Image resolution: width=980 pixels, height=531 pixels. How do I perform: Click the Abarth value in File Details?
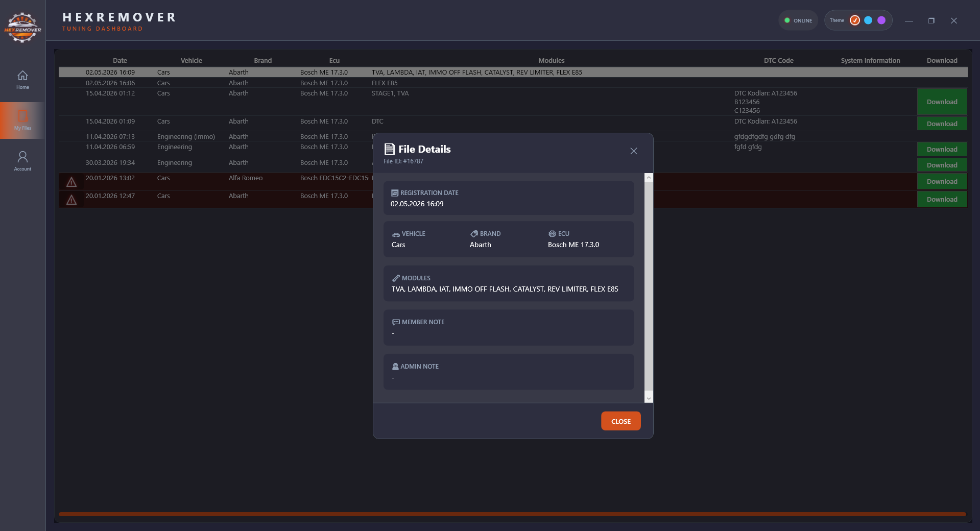[x=481, y=245]
